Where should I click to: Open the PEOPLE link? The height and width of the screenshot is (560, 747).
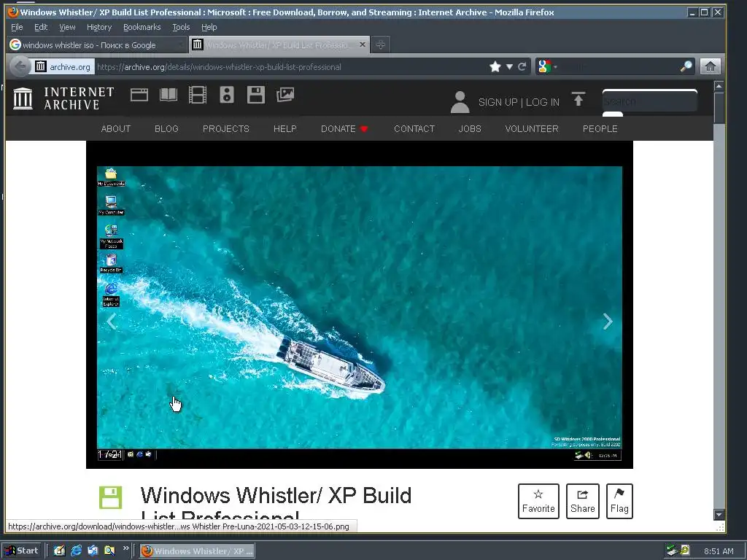coord(600,128)
